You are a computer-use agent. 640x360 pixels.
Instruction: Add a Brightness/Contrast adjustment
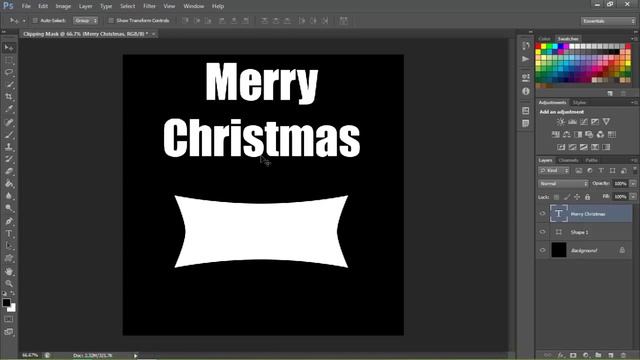[561, 122]
